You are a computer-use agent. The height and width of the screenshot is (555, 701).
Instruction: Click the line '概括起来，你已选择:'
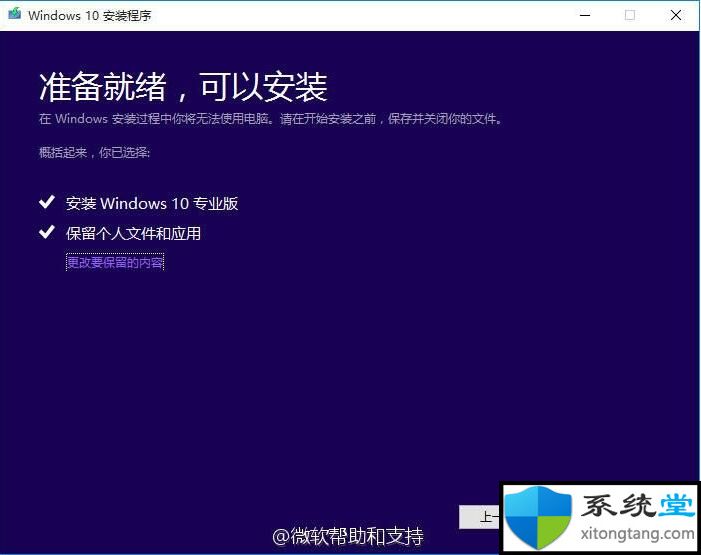click(x=94, y=153)
